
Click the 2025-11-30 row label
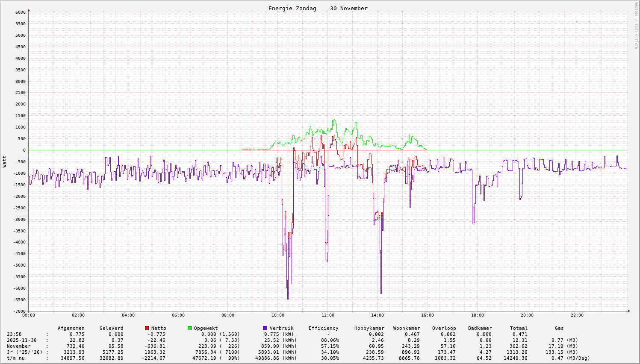tap(21, 340)
